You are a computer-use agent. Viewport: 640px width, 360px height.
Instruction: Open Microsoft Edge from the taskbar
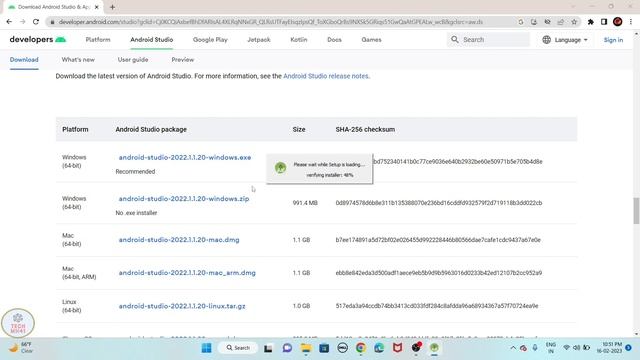click(x=379, y=348)
